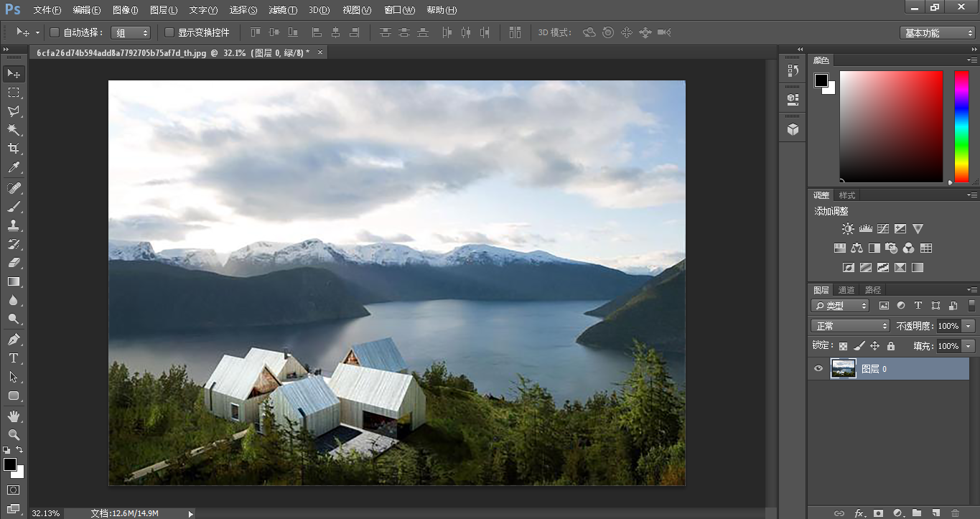
Task: Choose the Polygonal Lasso tool
Action: pos(14,111)
